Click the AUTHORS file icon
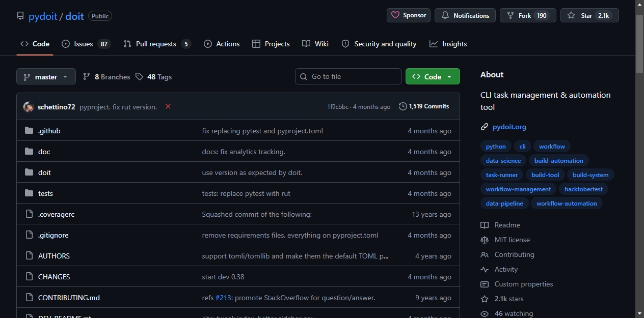Screen dimensions: 644x318 click(29, 256)
